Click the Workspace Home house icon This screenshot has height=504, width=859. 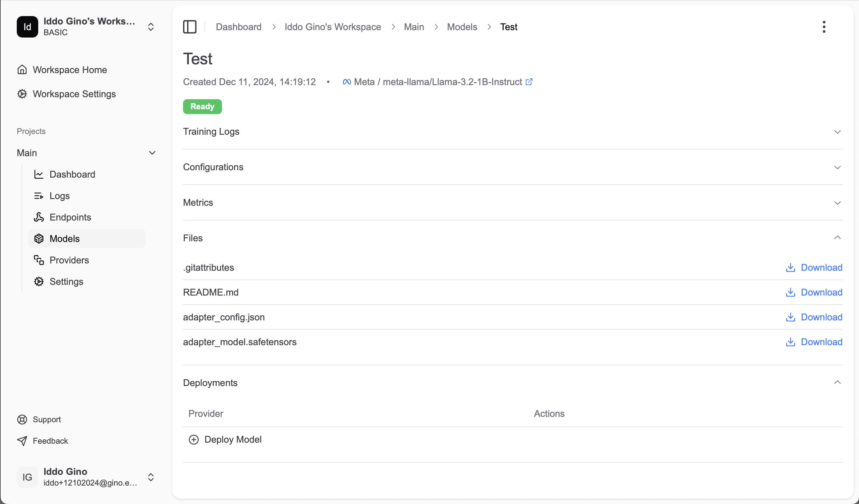pyautogui.click(x=22, y=69)
